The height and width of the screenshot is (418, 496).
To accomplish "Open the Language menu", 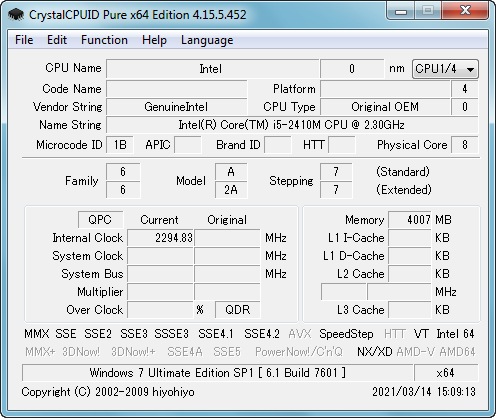I will [x=207, y=40].
